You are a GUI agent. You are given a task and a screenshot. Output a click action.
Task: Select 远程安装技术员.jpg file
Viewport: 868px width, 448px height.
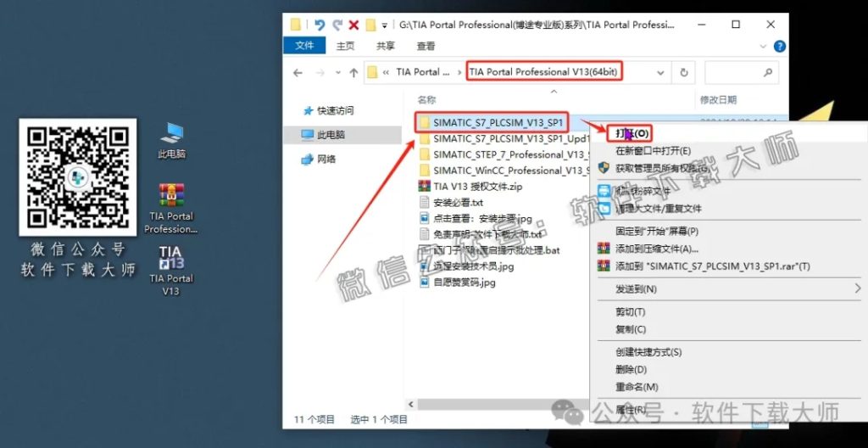(467, 266)
